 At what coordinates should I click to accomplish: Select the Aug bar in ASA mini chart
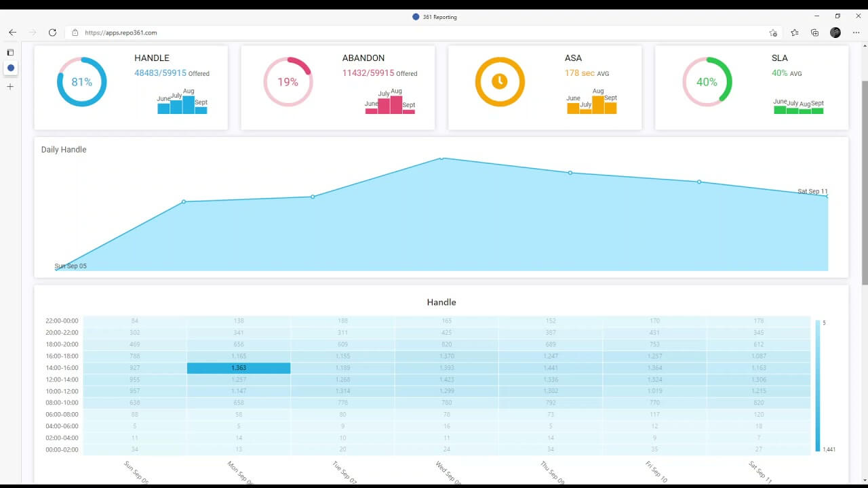(598, 104)
